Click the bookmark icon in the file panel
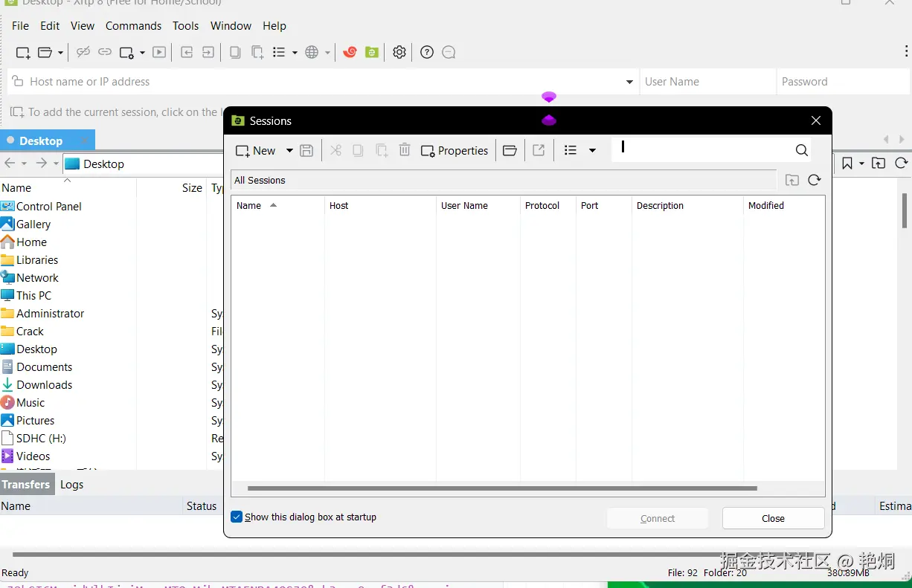 point(847,164)
